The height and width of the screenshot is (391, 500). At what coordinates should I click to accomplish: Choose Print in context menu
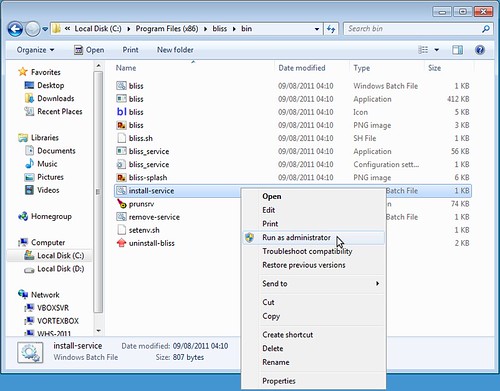(x=313, y=224)
